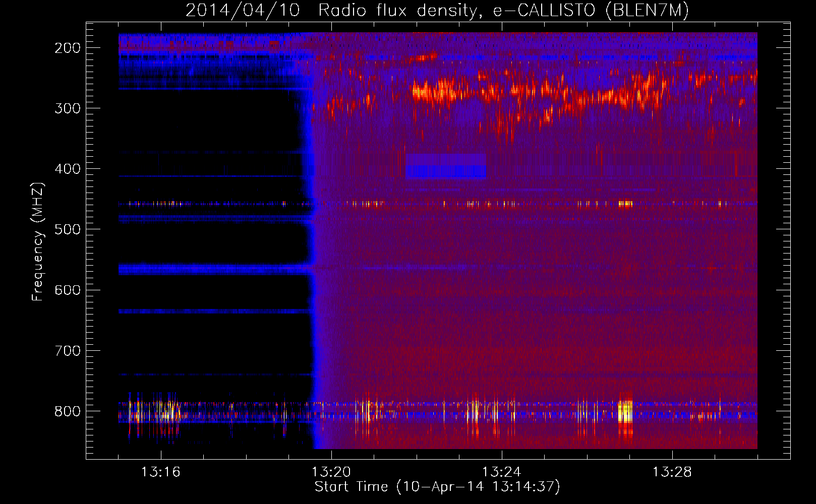Click the blue rectangular patch near 400 MHz
Screen dimensions: 816x504
445,166
